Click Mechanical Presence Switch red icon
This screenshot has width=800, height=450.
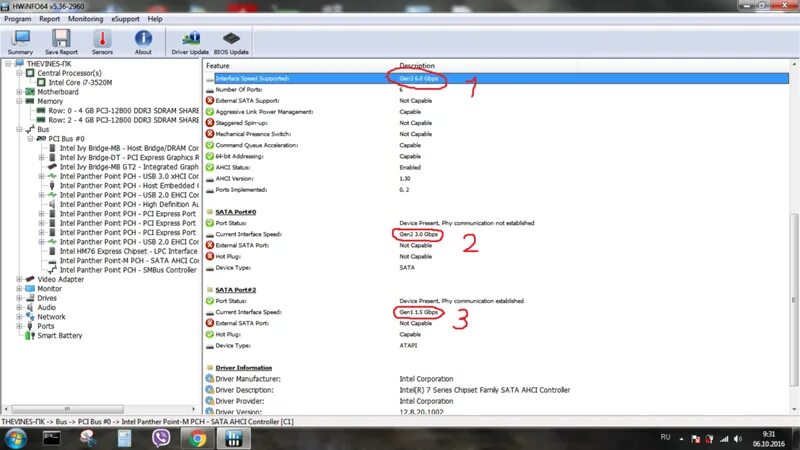tap(210, 134)
